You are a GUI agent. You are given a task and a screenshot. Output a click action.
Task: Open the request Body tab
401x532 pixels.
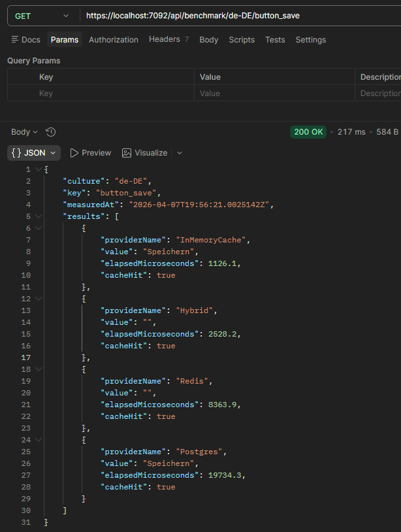click(x=209, y=40)
